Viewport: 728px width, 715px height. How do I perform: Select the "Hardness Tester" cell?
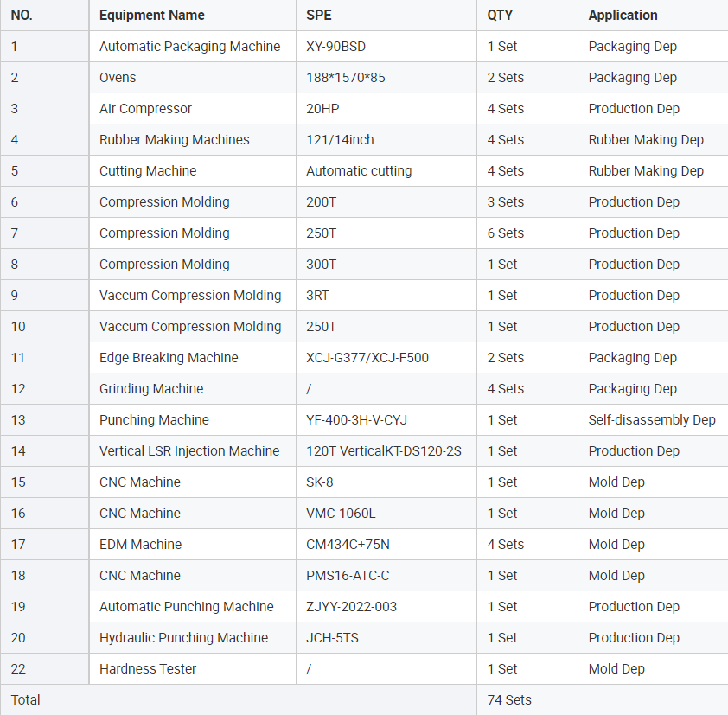pos(148,669)
